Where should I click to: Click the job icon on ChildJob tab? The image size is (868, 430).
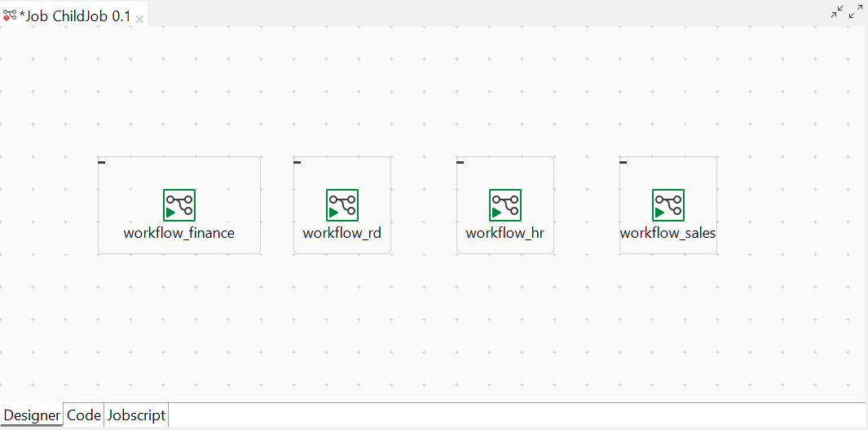pyautogui.click(x=10, y=15)
